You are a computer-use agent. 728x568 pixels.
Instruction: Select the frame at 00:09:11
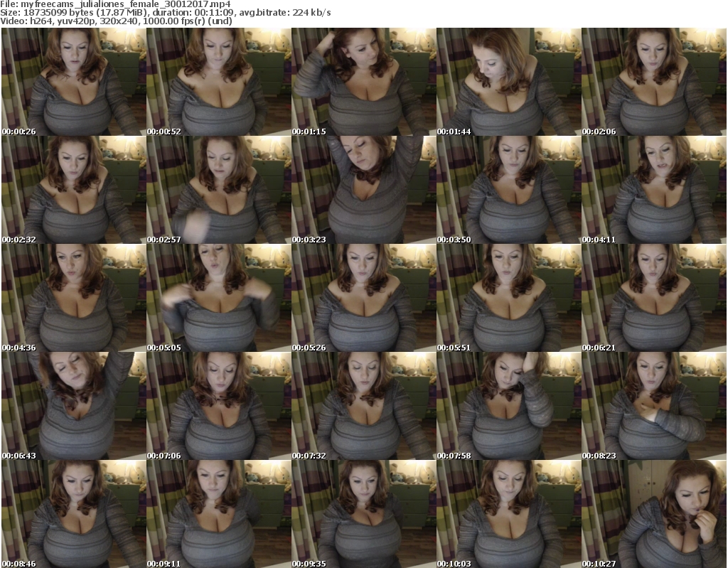pos(219,514)
